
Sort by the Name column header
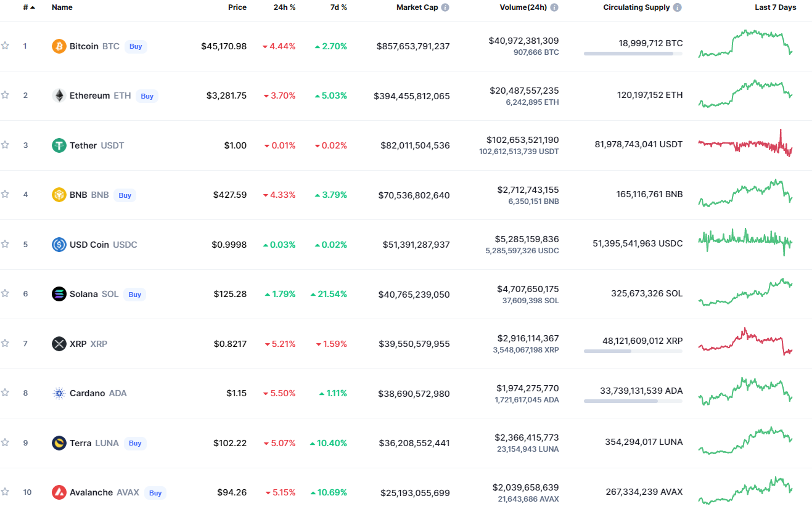pos(62,7)
